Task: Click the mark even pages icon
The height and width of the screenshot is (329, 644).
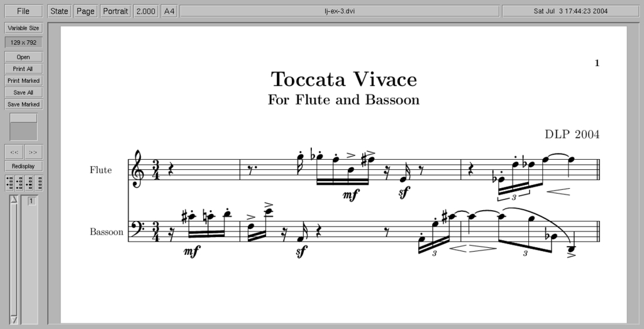Action: 19,183
